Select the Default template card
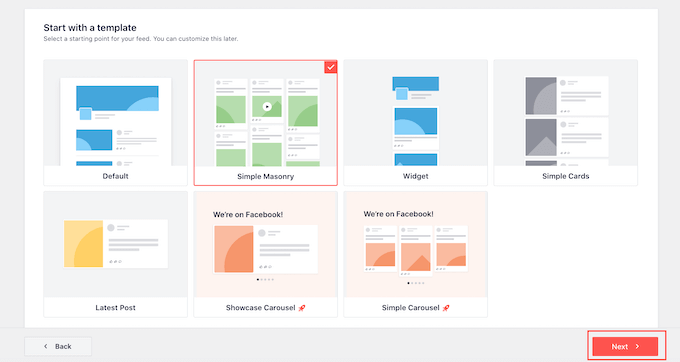 click(115, 123)
